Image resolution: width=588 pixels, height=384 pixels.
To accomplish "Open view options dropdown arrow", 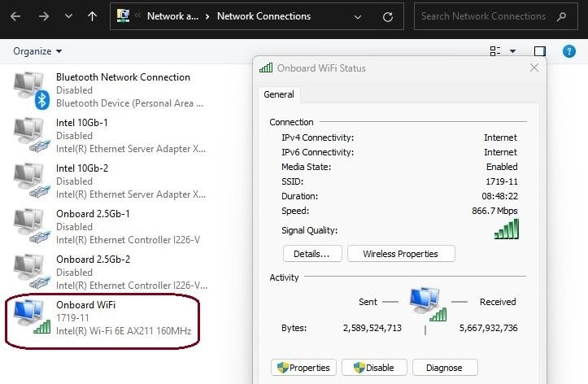I will (512, 51).
